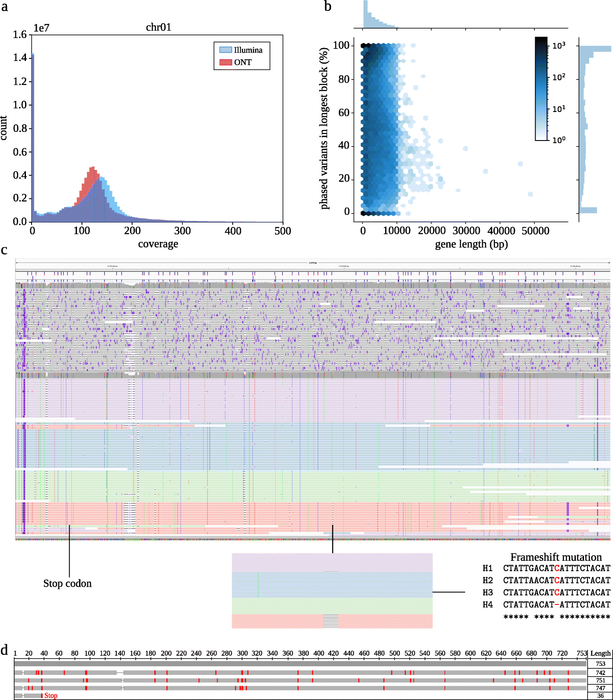Click the 'H3' haplotype label
The width and height of the screenshot is (613, 700).
pos(488,592)
